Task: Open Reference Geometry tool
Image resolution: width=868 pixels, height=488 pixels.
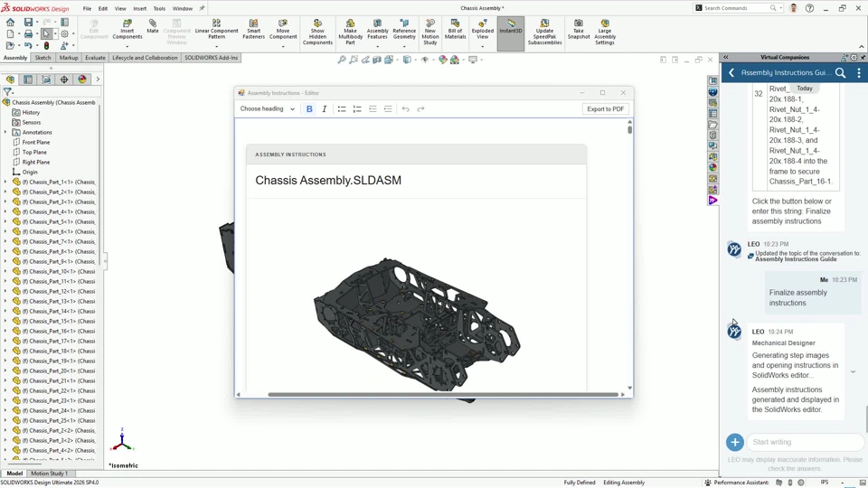Action: click(x=404, y=30)
